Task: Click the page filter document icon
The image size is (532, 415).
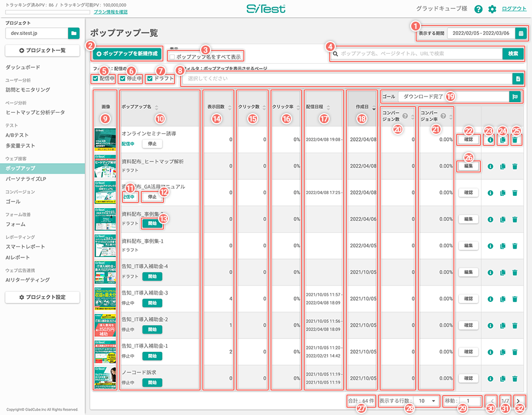Action: tap(518, 79)
